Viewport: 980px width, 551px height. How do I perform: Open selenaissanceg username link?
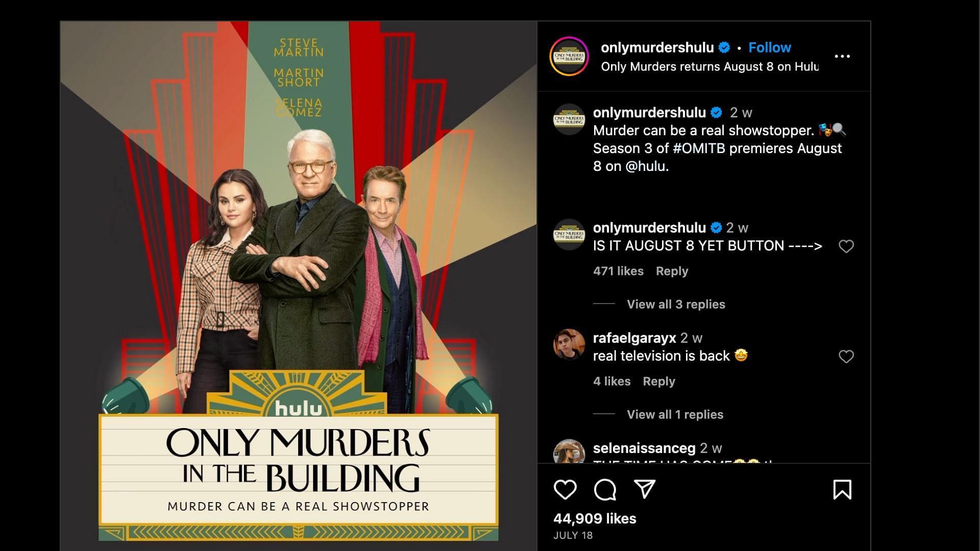click(x=644, y=448)
